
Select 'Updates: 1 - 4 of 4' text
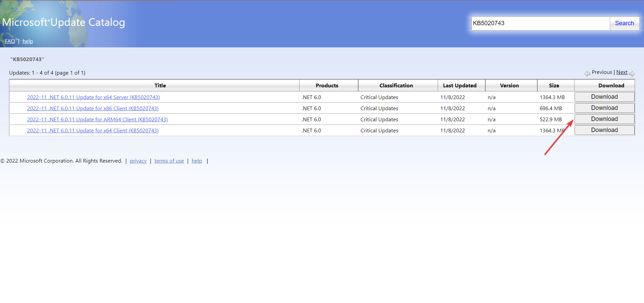(x=31, y=73)
